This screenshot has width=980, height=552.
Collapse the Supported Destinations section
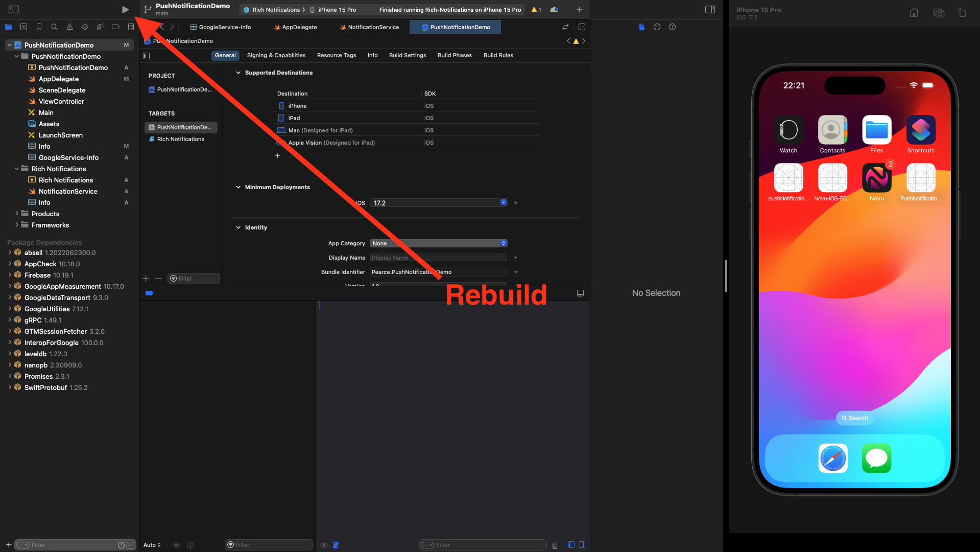click(238, 73)
